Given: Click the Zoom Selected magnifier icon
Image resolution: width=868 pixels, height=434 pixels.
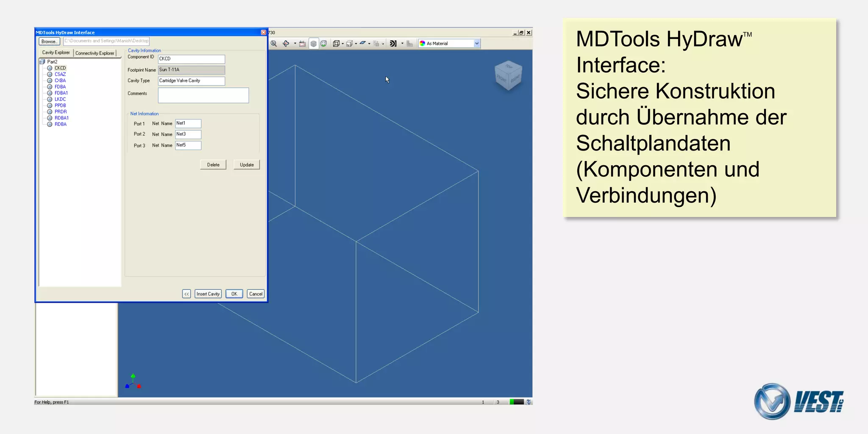Looking at the screenshot, I should pyautogui.click(x=274, y=44).
